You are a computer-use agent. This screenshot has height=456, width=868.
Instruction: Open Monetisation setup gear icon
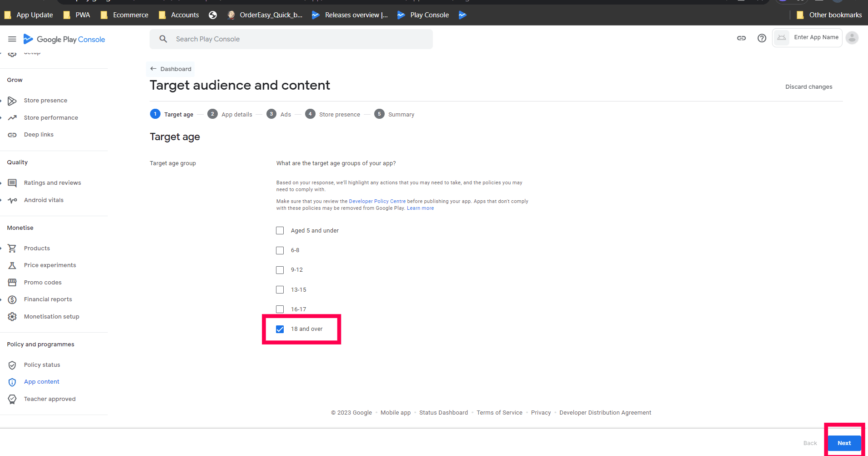tap(12, 317)
